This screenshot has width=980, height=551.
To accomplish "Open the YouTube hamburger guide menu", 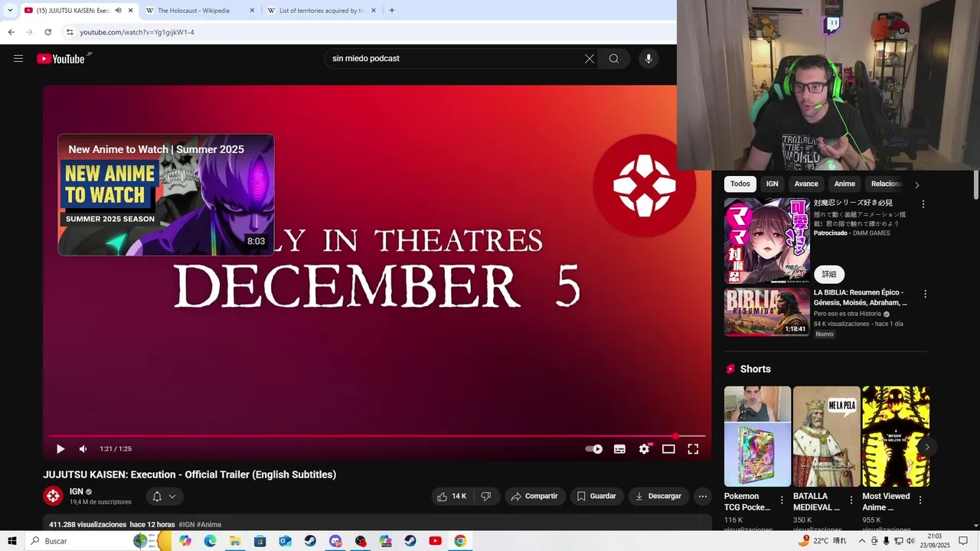I will point(18,58).
